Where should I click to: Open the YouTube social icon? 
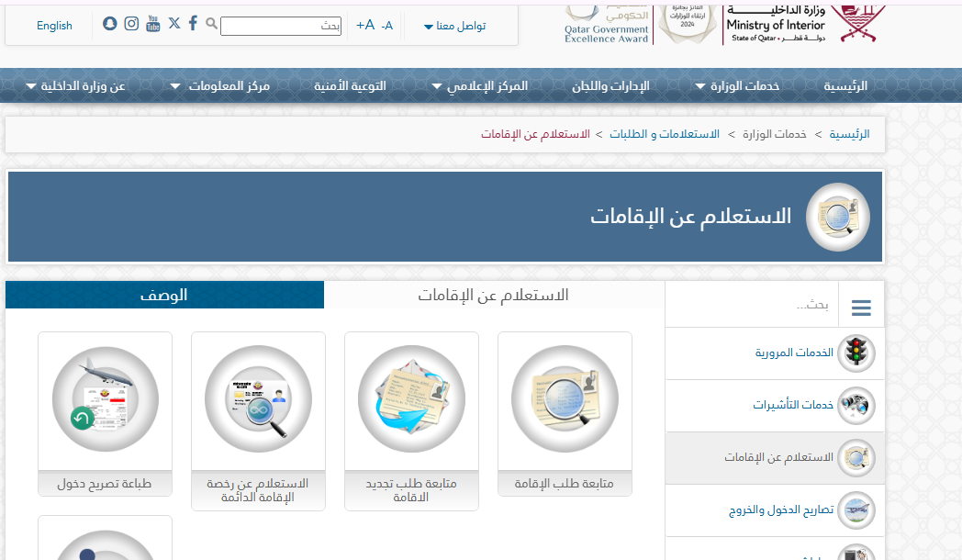[152, 23]
